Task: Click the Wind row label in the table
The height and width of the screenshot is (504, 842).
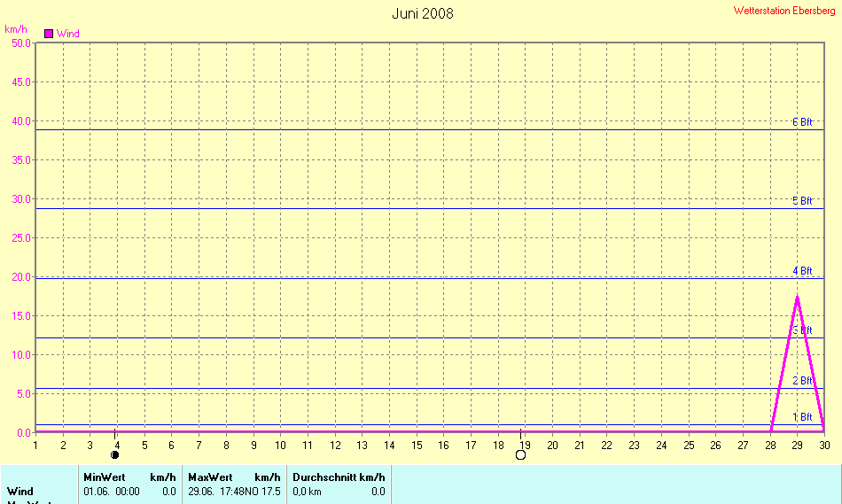Action: coord(20,491)
